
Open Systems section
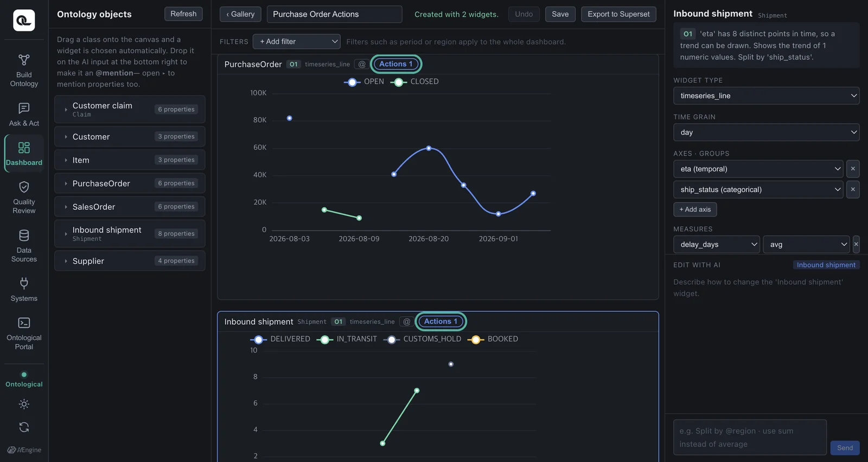[x=24, y=290]
